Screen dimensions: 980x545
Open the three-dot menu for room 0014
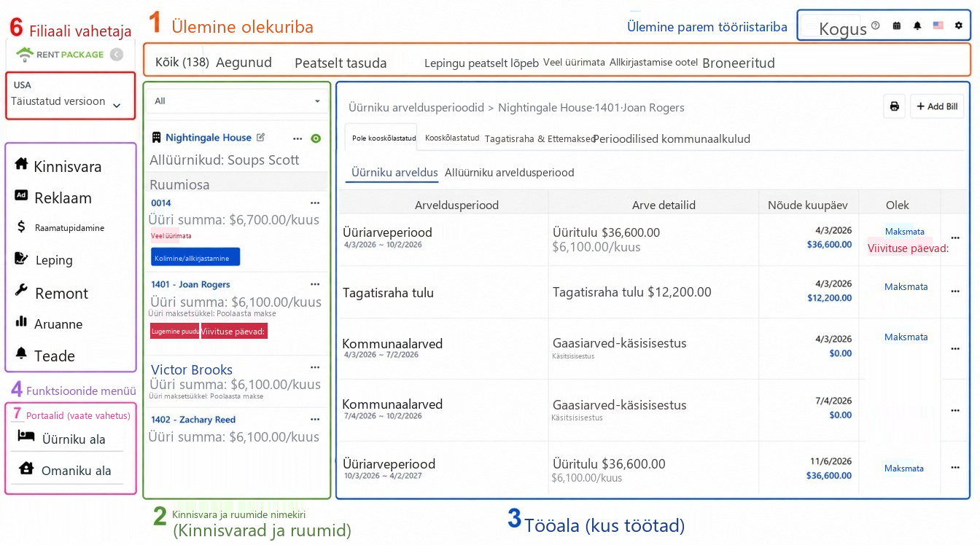[x=315, y=203]
